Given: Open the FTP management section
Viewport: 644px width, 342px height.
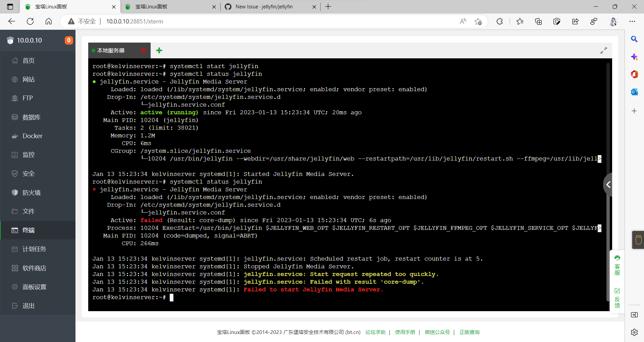Looking at the screenshot, I should point(27,98).
